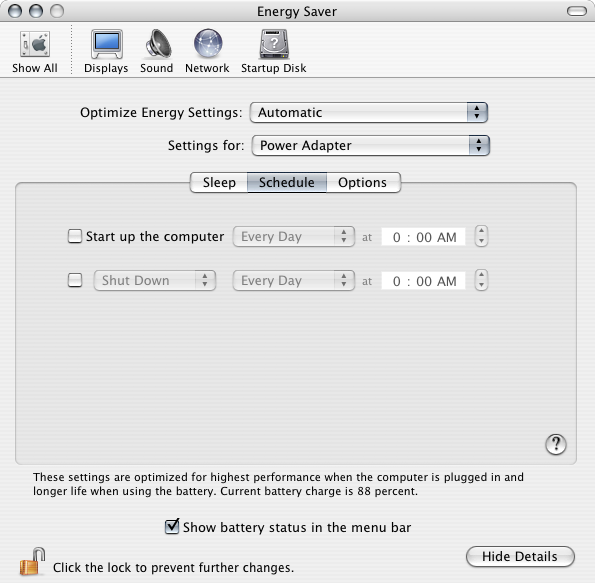The height and width of the screenshot is (583, 595).
Task: Switch to the Options tab
Action: point(363,183)
